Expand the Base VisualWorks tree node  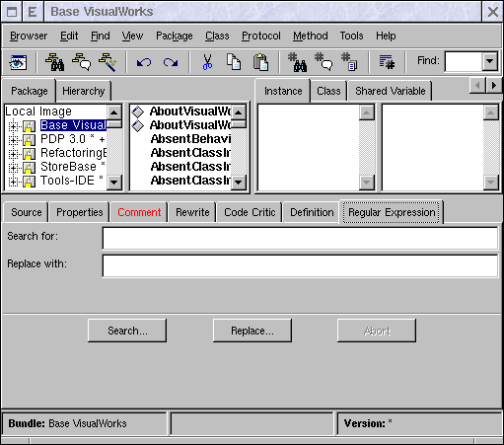tap(13, 126)
